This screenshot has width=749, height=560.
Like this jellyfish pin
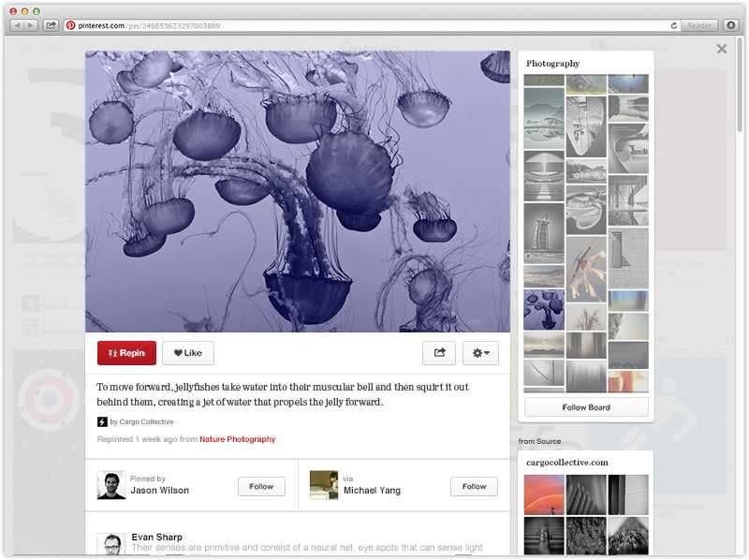click(x=188, y=353)
